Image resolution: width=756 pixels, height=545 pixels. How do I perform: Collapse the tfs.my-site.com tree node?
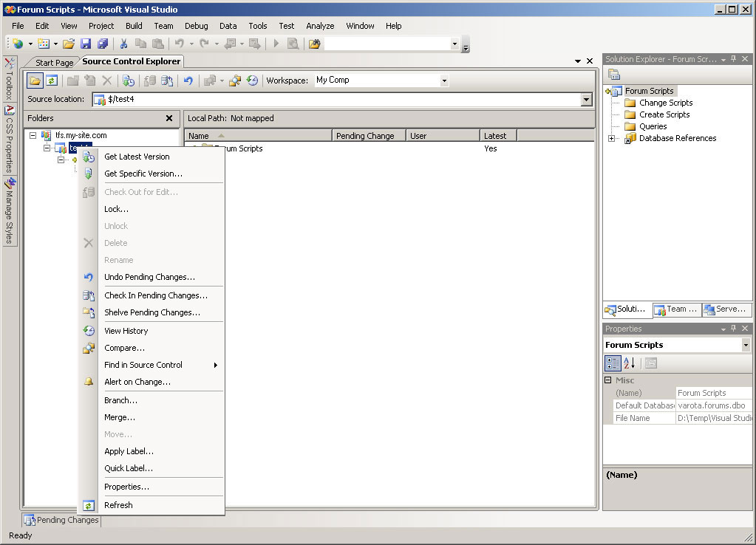(x=33, y=135)
